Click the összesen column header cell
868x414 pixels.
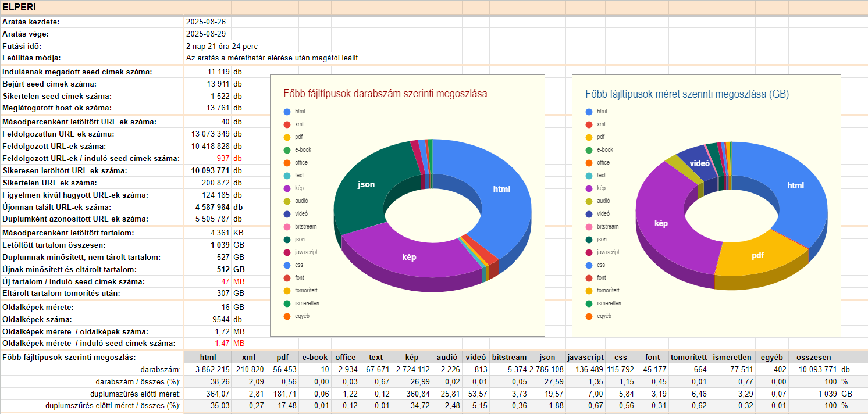click(x=813, y=358)
